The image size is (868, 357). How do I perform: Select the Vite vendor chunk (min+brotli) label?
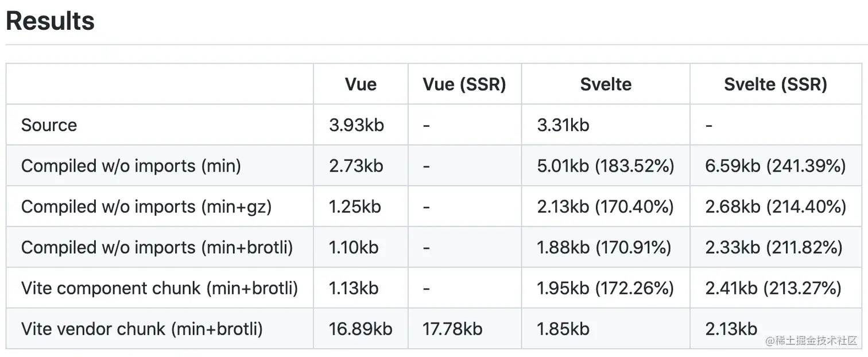tap(142, 329)
